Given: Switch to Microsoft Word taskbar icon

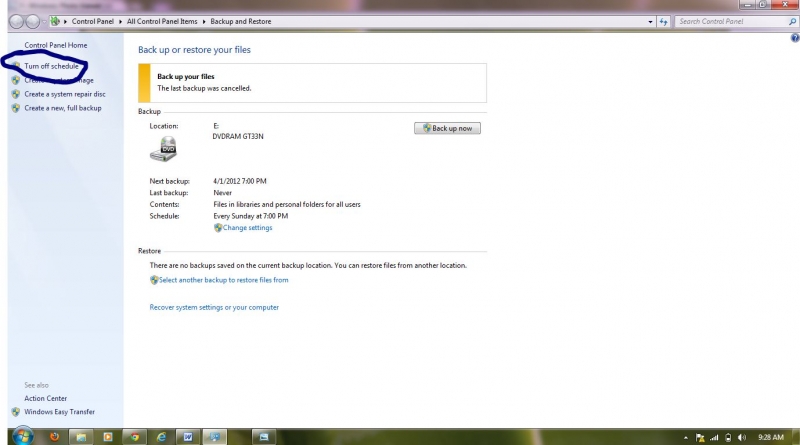Looking at the screenshot, I should [186, 437].
